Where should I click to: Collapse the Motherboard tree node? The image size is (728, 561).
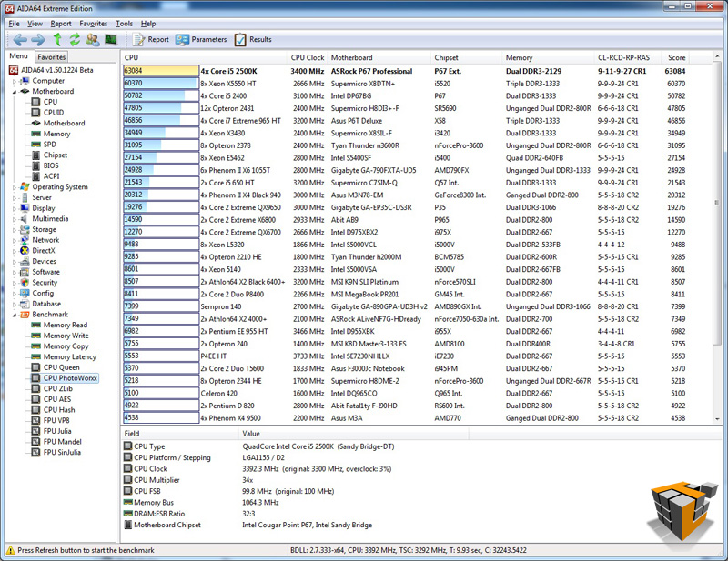point(15,92)
